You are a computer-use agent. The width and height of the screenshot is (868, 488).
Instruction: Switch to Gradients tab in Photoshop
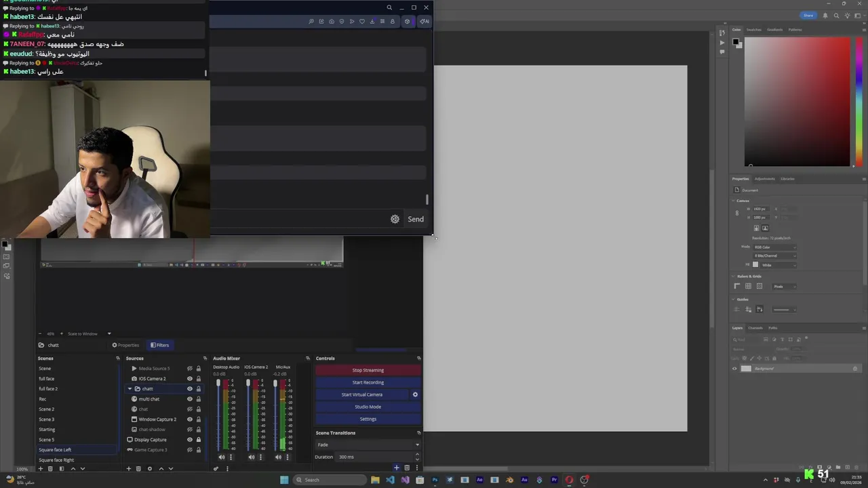tap(775, 30)
